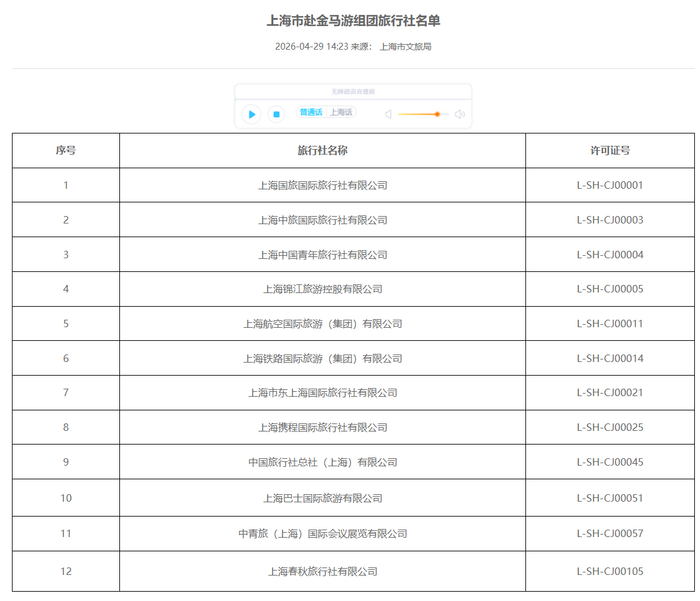Click the loud-volume speaker icon
Image resolution: width=700 pixels, height=601 pixels.
point(460,114)
